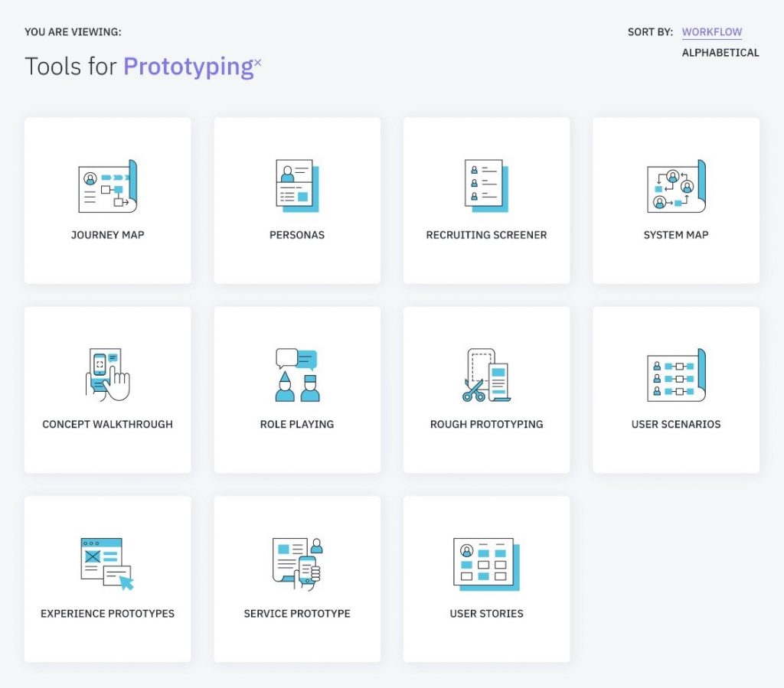
Task: Sort tools by Workflow
Action: (711, 32)
